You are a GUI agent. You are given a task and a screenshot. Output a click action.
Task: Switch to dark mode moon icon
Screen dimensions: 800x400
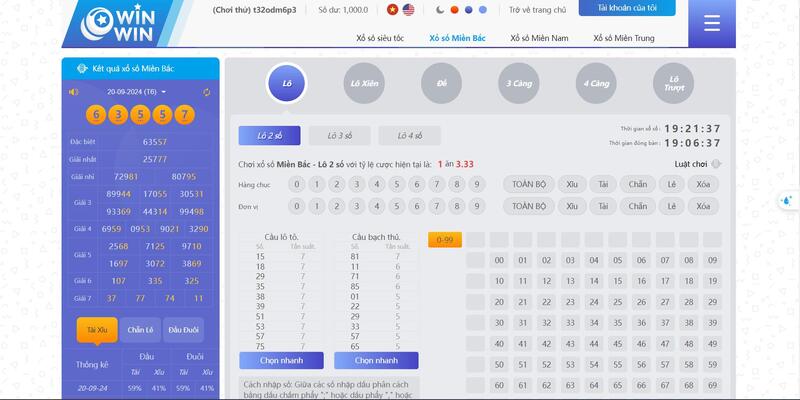pos(440,10)
